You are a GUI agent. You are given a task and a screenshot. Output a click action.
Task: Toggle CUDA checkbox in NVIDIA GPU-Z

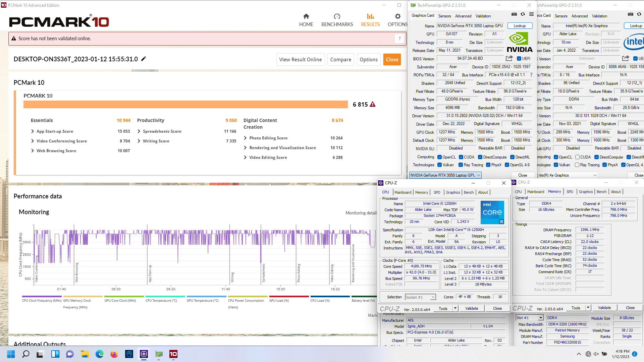click(x=461, y=157)
